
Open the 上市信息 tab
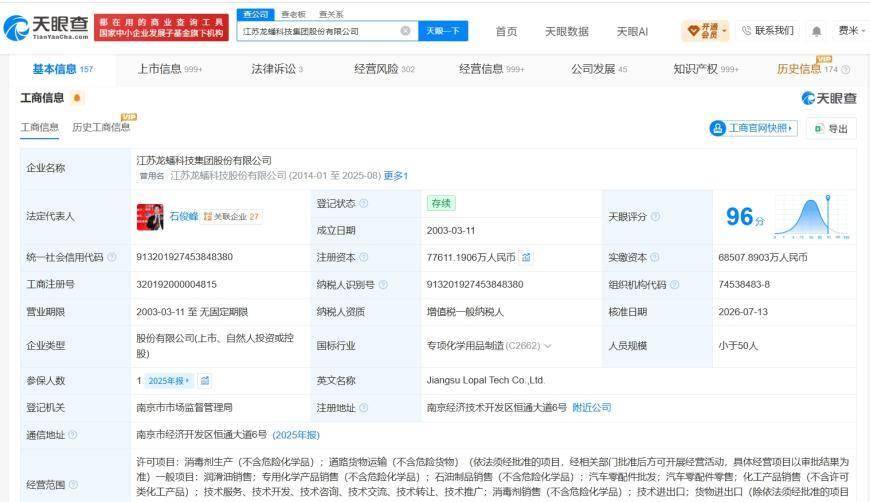pyautogui.click(x=170, y=69)
